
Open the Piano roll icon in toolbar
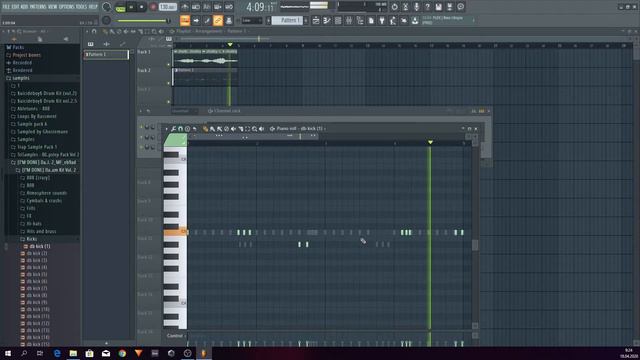pos(327,20)
